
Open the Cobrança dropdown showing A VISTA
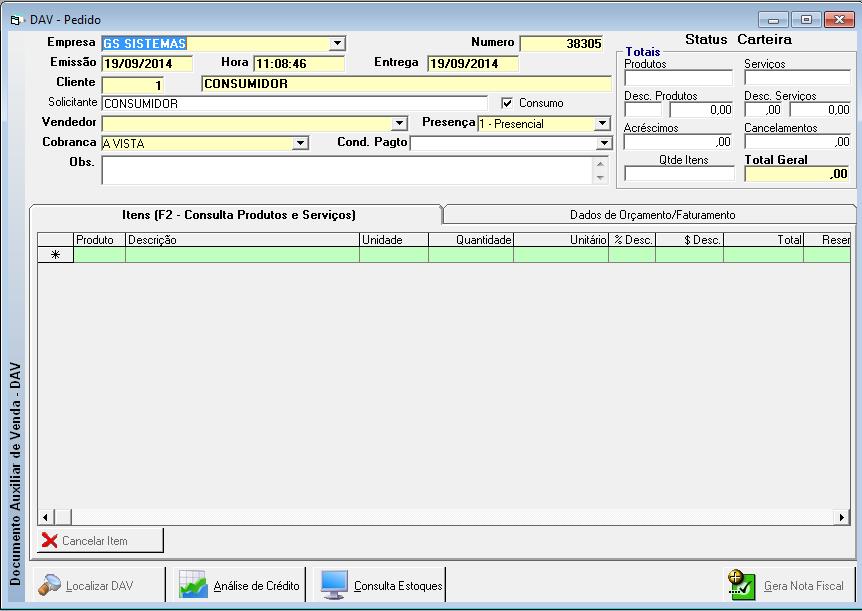298,143
